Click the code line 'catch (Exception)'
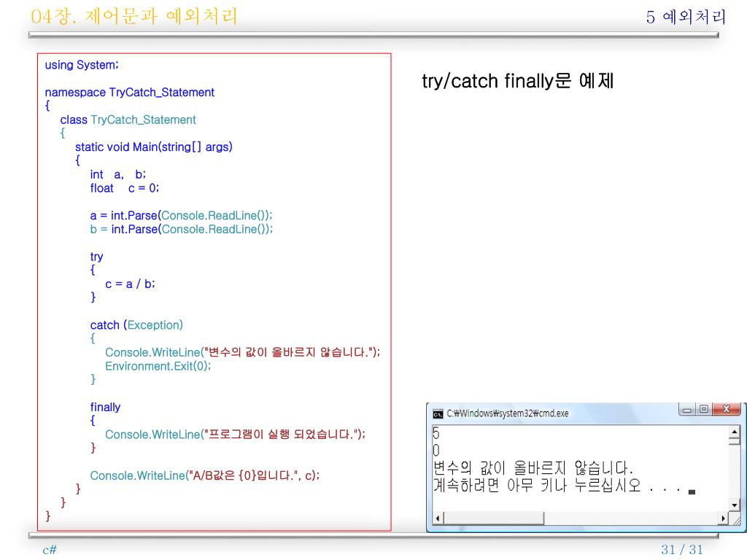The image size is (747, 560). point(136,324)
